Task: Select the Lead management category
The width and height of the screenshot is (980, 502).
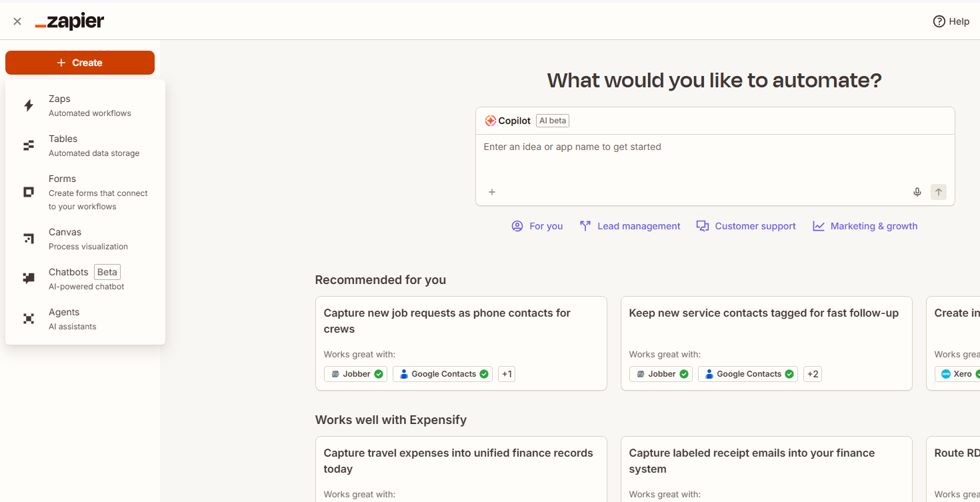Action: 630,226
